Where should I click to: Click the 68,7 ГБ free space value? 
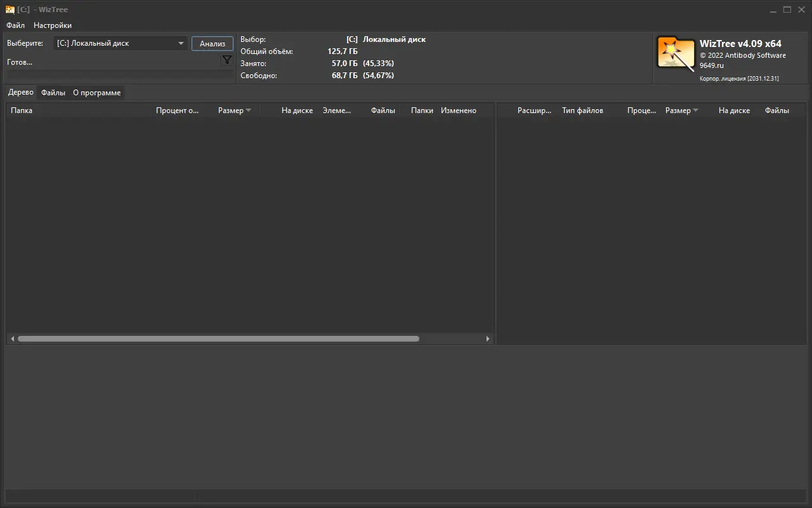click(344, 76)
